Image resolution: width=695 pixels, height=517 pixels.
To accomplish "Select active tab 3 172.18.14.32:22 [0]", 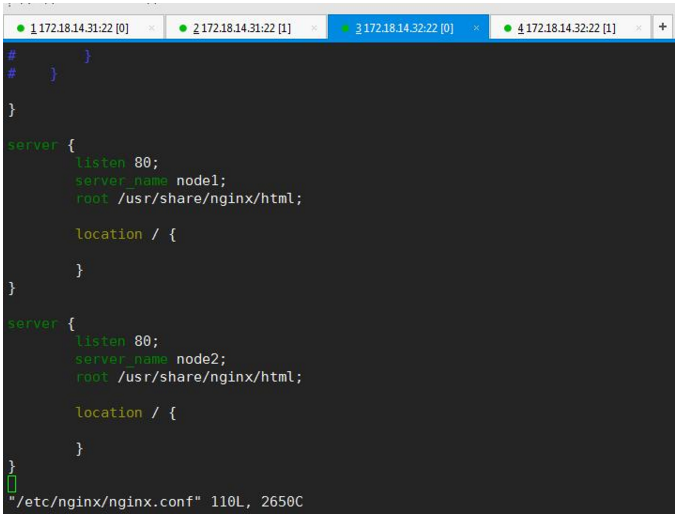I will (x=408, y=28).
